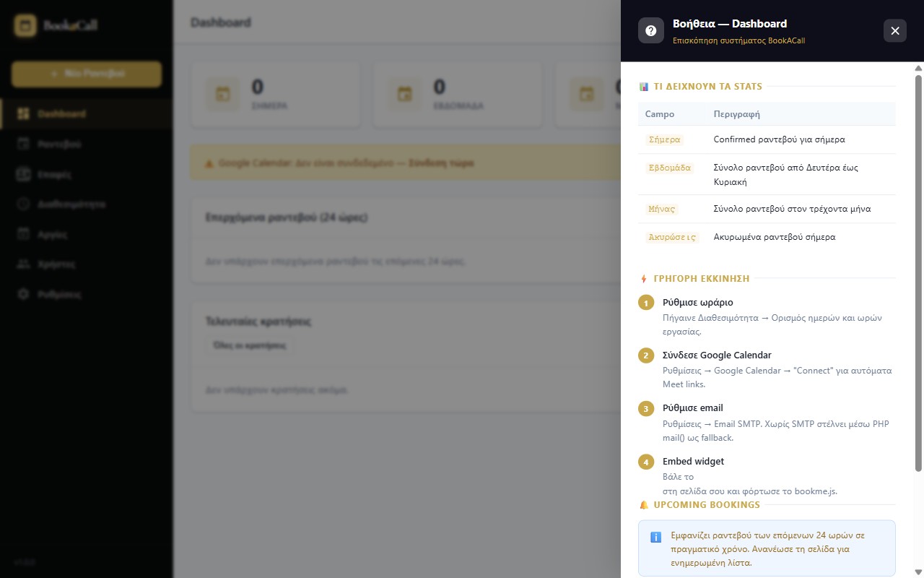
Task: Click the Campo column header
Action: [x=660, y=114]
